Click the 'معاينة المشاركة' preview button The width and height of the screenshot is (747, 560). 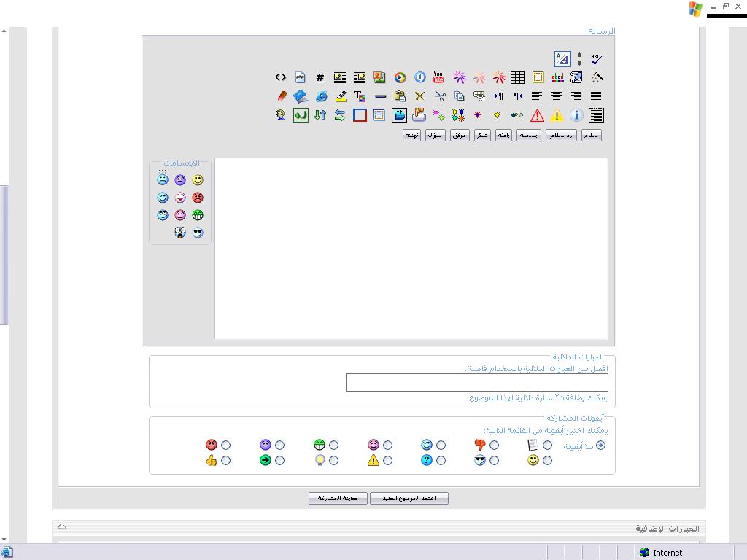pyautogui.click(x=337, y=499)
